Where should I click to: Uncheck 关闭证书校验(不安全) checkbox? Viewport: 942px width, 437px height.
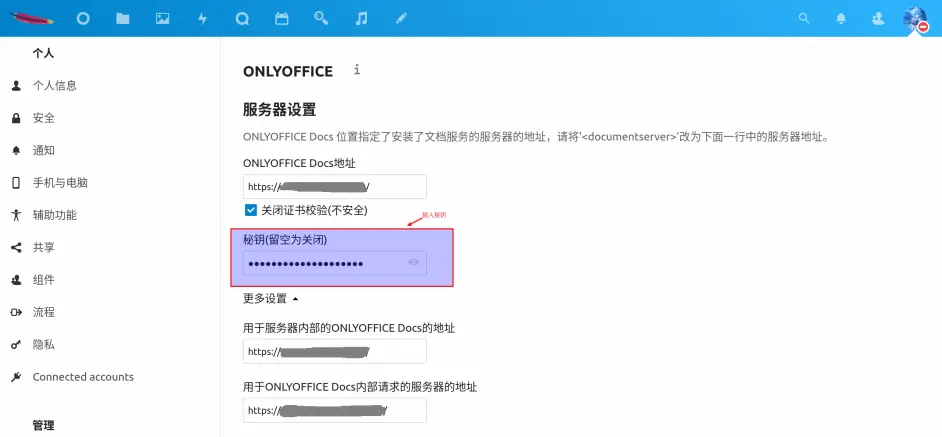click(x=251, y=210)
